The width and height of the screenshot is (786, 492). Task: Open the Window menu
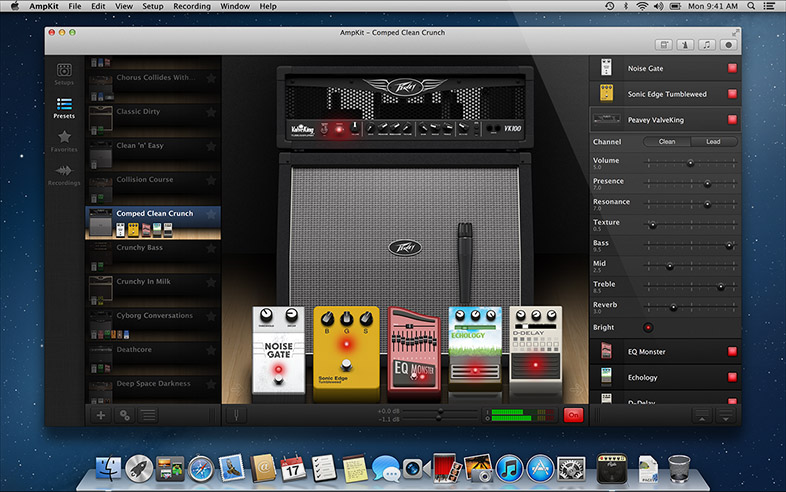tap(235, 6)
